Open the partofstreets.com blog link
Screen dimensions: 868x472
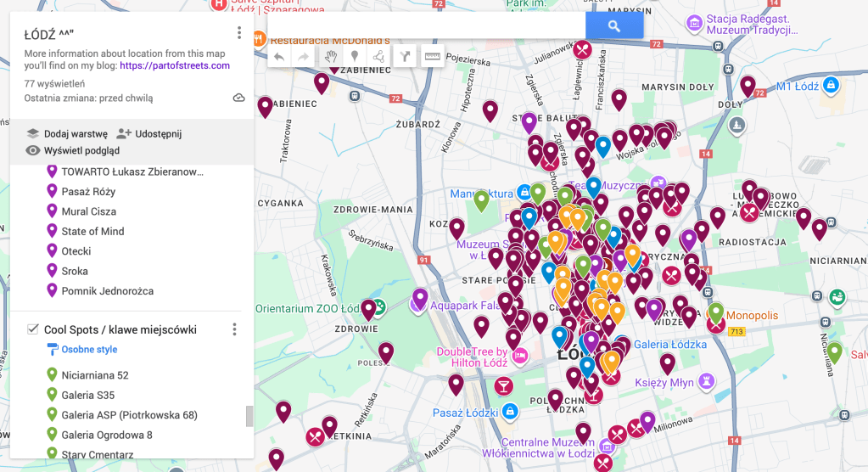[174, 65]
